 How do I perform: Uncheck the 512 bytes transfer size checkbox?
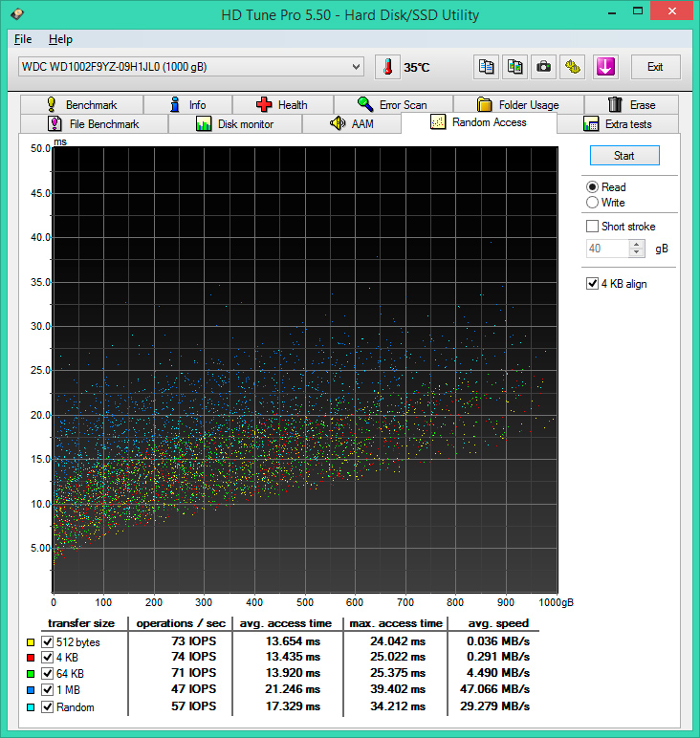tap(48, 642)
